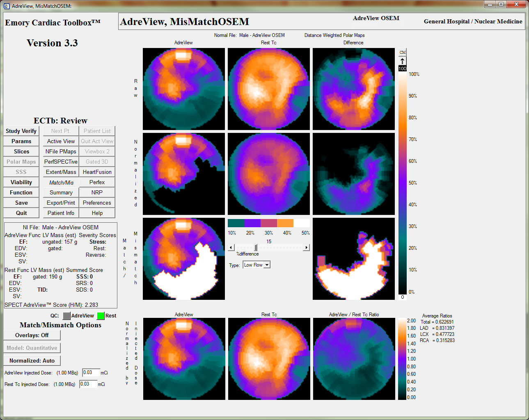The width and height of the screenshot is (529, 420).
Task: Click the 'Total = 0.622691' average ratio value
Action: [437, 322]
